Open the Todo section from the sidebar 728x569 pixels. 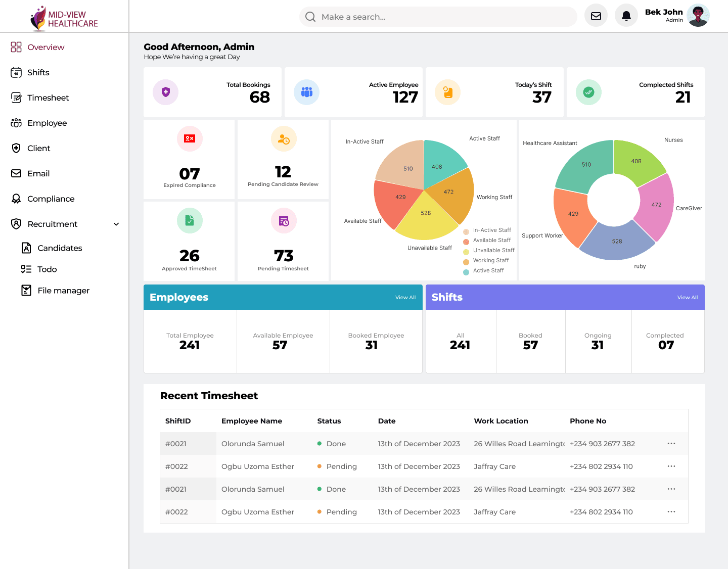pyautogui.click(x=26, y=269)
